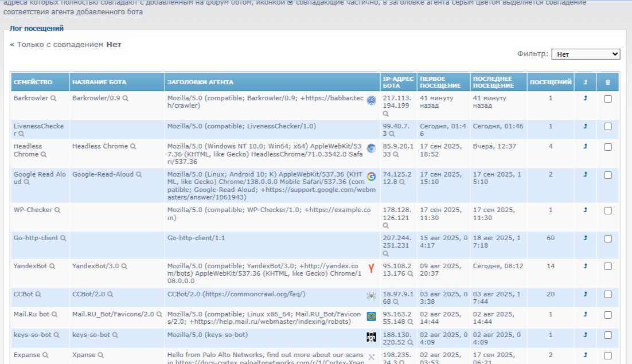Screen dimensions: 632x364
Task: Click the arrow icon in Go-http-client row
Action: (585, 238)
